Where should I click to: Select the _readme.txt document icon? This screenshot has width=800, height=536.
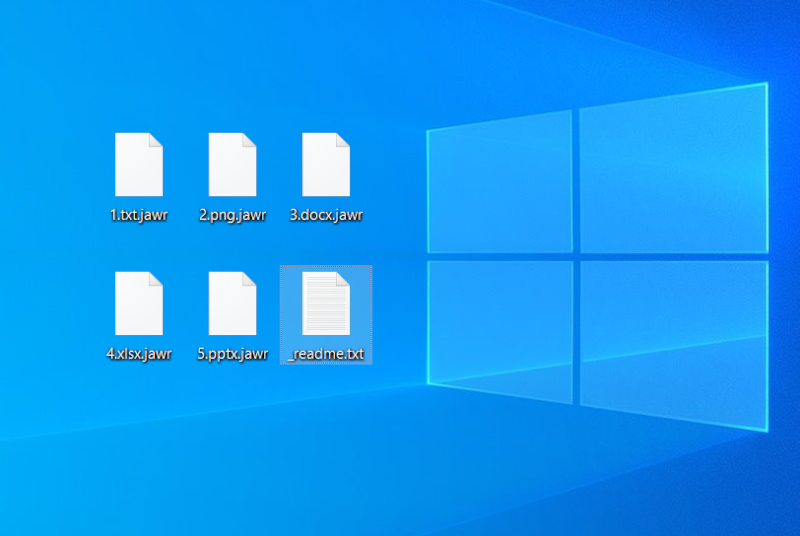point(326,303)
